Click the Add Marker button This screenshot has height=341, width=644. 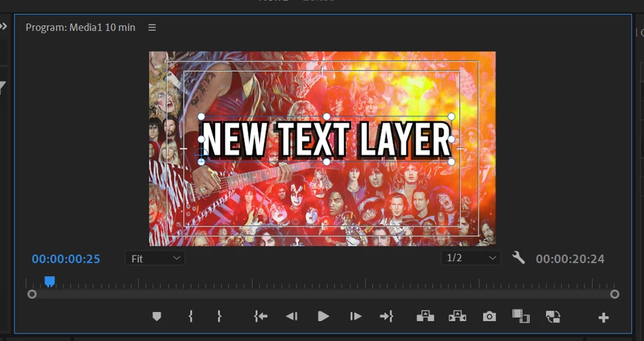point(157,316)
